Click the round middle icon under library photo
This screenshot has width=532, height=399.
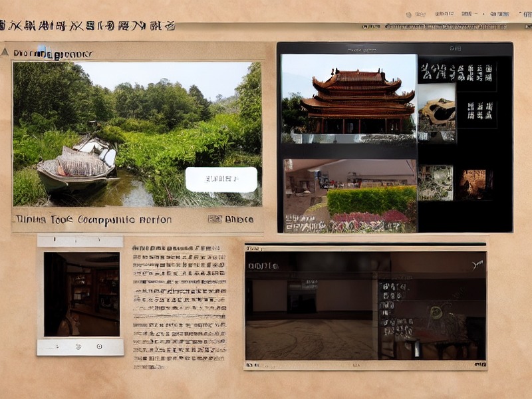(78, 346)
